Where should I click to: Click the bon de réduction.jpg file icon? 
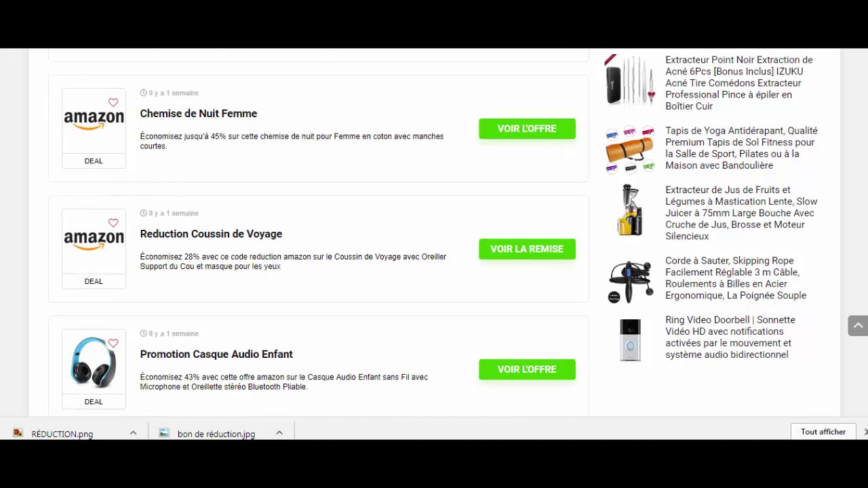point(164,433)
